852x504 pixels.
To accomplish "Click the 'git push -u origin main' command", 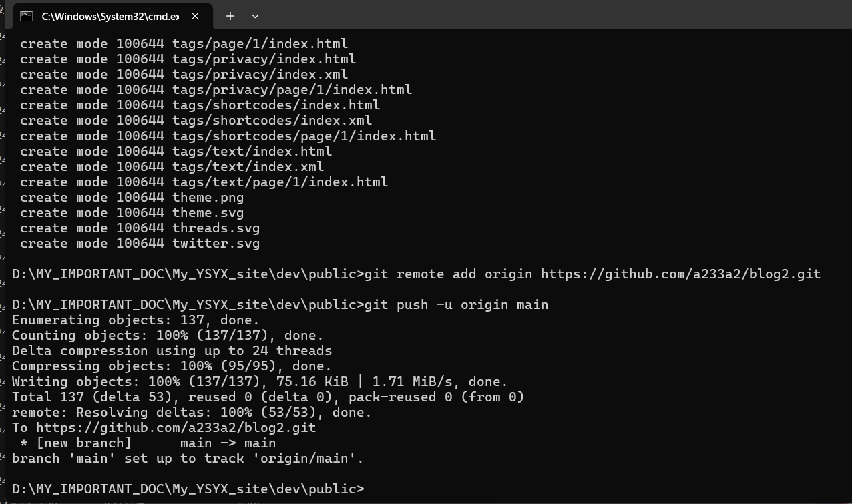I will [456, 305].
